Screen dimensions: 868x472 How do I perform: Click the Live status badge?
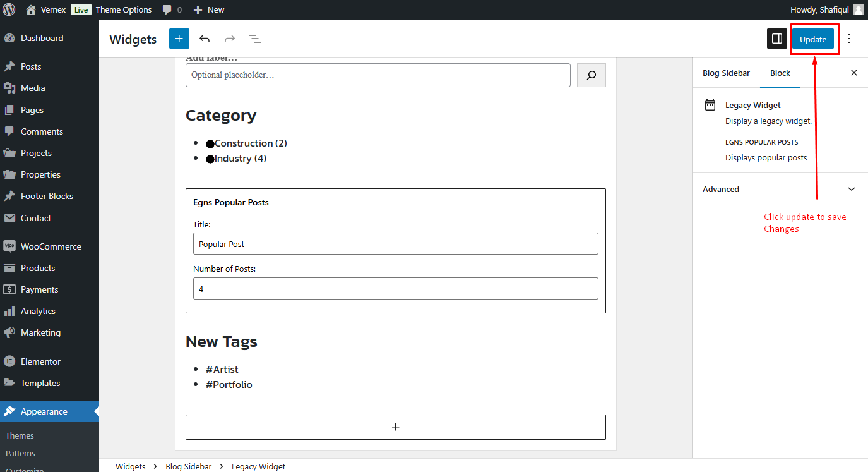(80, 9)
